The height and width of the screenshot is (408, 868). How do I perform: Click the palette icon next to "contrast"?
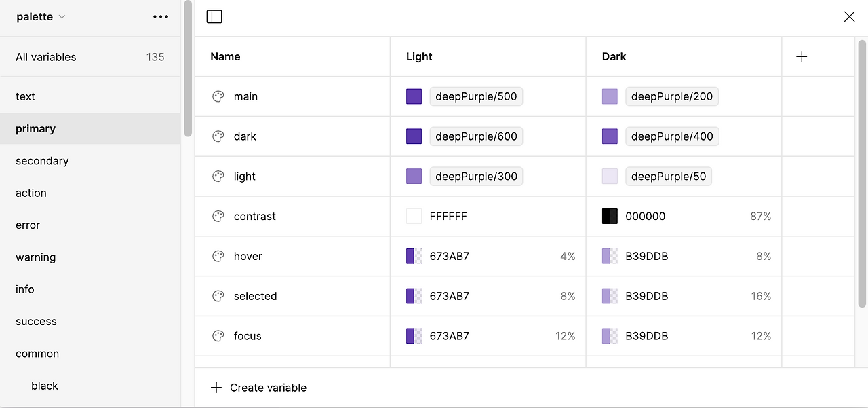tap(218, 216)
